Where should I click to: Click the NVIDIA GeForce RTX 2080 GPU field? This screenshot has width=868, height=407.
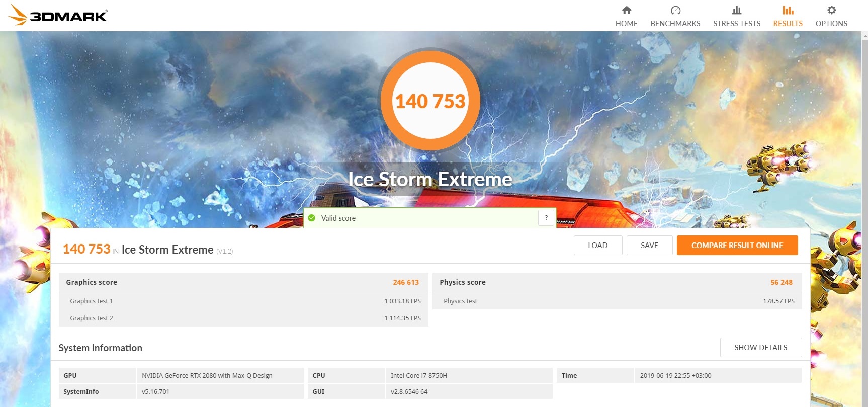(219, 376)
